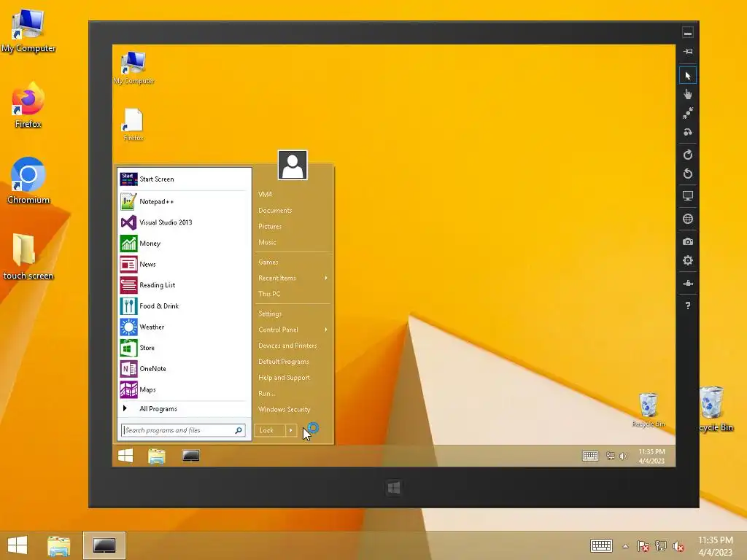Open the Food & Drink app
747x560 pixels.
[184, 306]
